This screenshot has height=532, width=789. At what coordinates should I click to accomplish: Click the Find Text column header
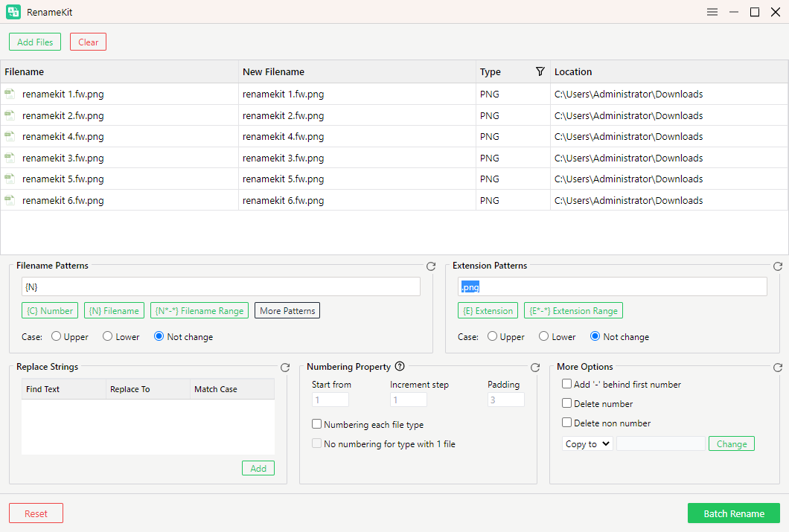(x=64, y=389)
